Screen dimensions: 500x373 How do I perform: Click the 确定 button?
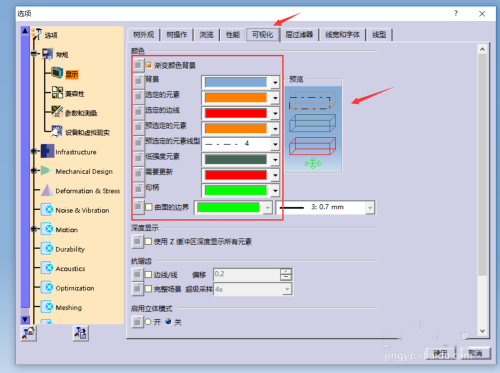440,353
